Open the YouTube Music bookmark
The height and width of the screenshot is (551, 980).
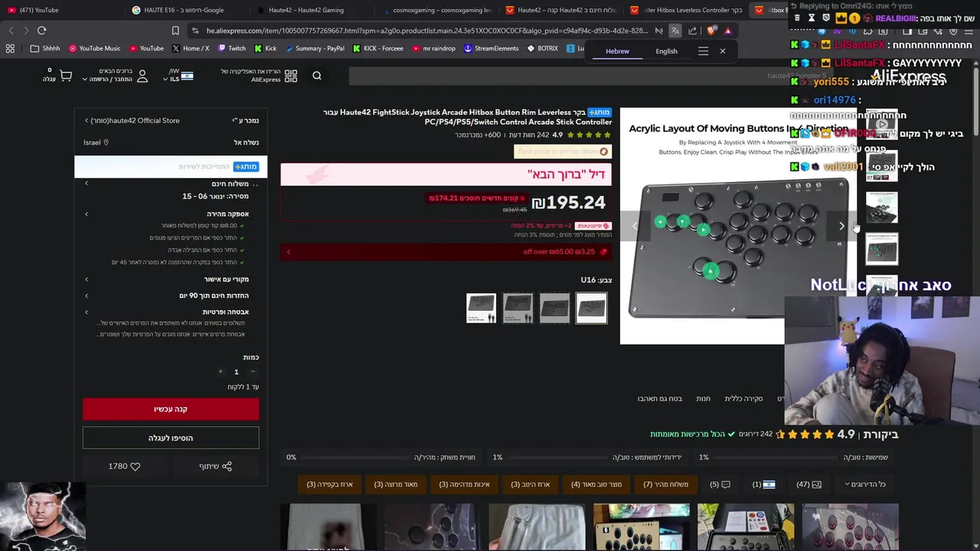[95, 48]
